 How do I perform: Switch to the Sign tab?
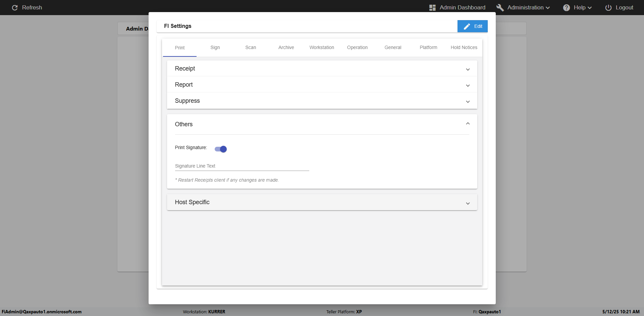coord(215,48)
